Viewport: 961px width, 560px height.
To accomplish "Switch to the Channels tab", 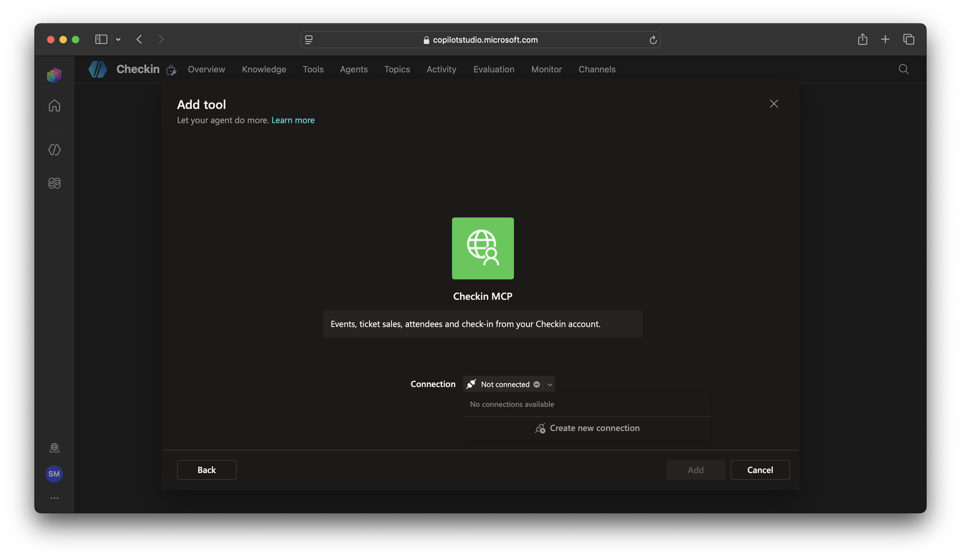I will [x=597, y=69].
